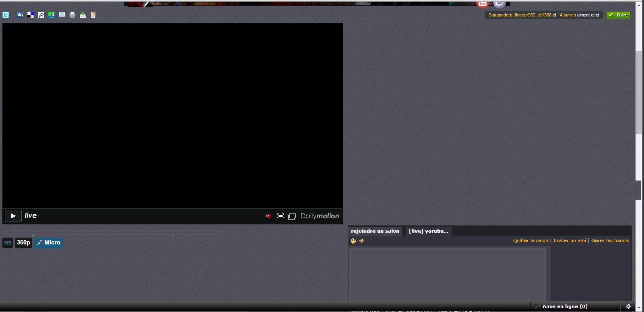Click the 'live' label in player bar

point(31,216)
